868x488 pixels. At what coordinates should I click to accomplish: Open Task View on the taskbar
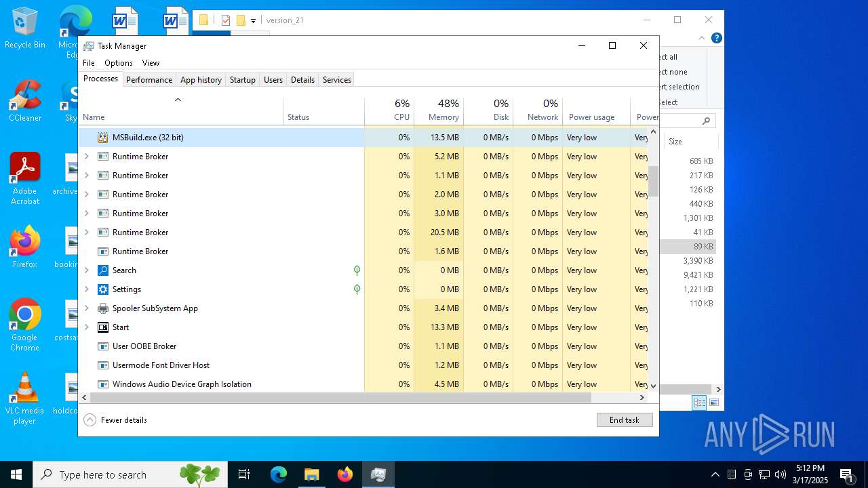244,474
